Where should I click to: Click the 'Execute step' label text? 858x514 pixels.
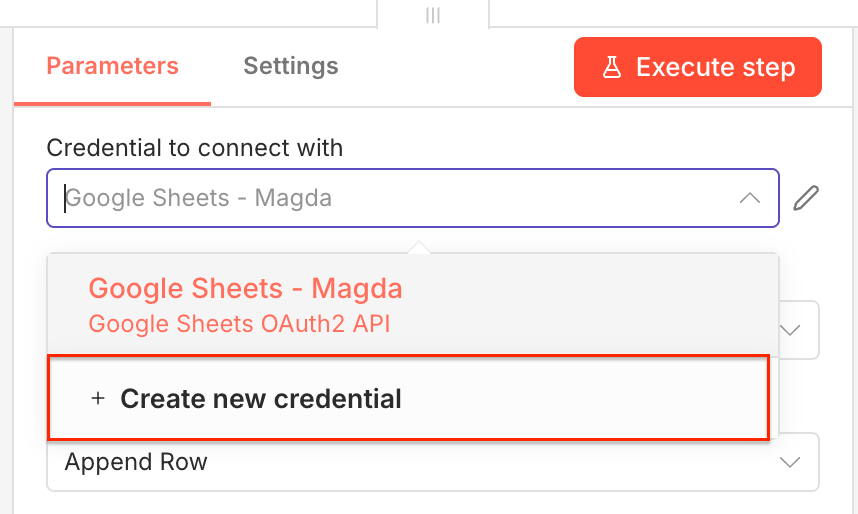[715, 68]
